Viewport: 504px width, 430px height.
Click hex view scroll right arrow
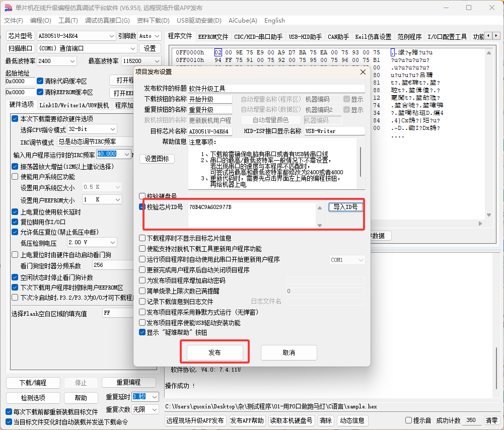pyautogui.click(x=480, y=224)
